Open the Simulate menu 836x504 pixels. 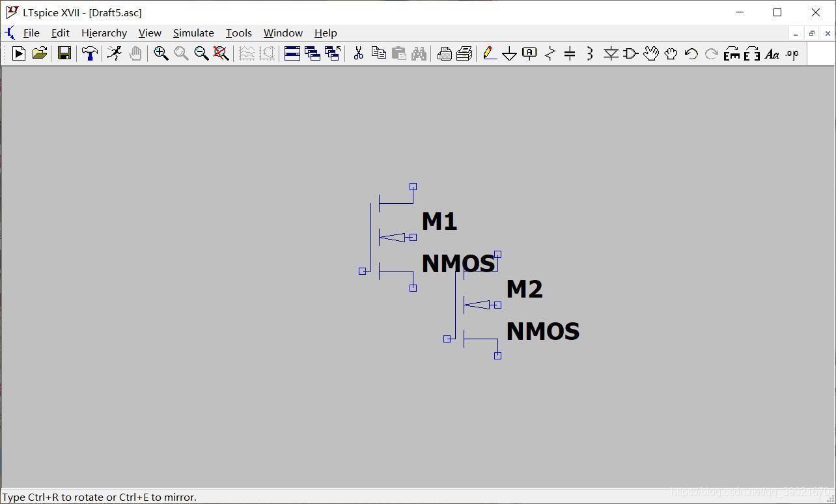[x=193, y=33]
